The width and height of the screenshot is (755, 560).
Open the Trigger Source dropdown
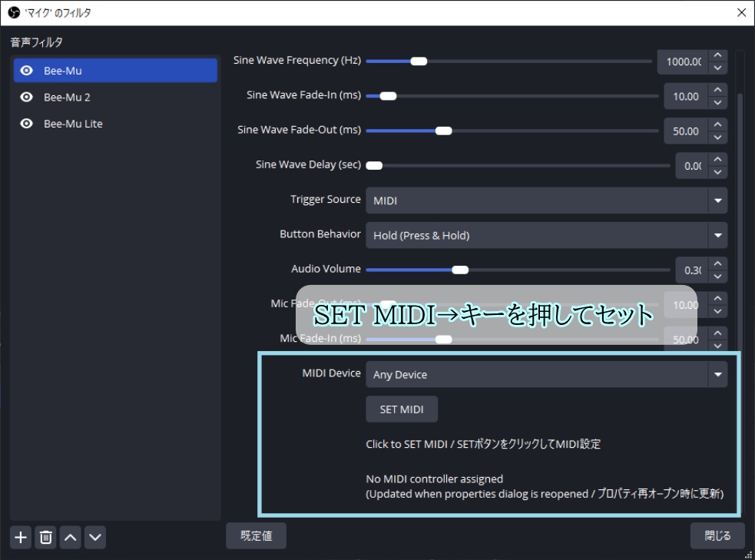(547, 200)
